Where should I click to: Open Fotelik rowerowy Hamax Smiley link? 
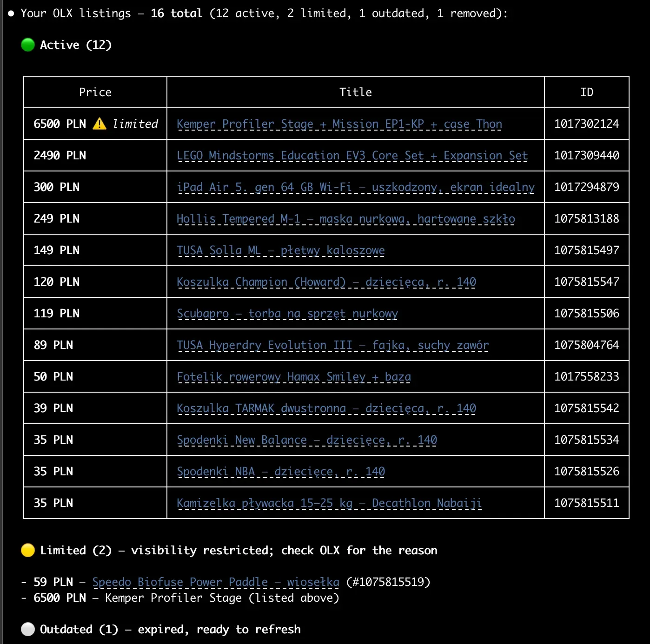coord(294,377)
